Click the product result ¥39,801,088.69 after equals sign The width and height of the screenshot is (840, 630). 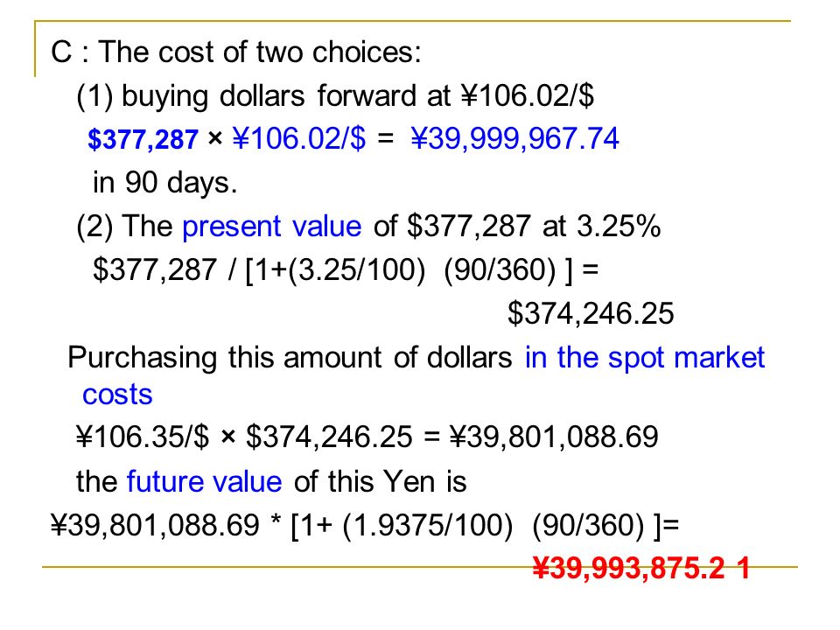click(554, 437)
